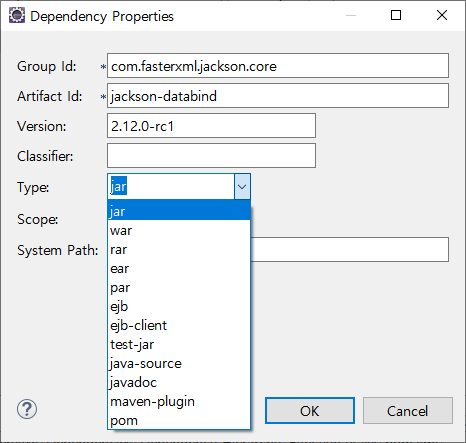Pick ejb-client from the type list
Viewport: 466px width, 443px height.
(179, 325)
